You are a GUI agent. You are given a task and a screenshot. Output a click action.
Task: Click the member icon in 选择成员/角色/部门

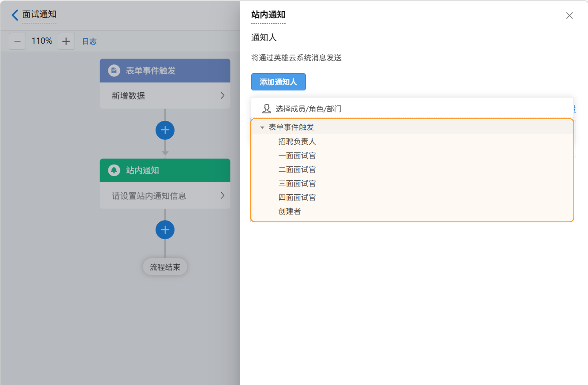(266, 109)
